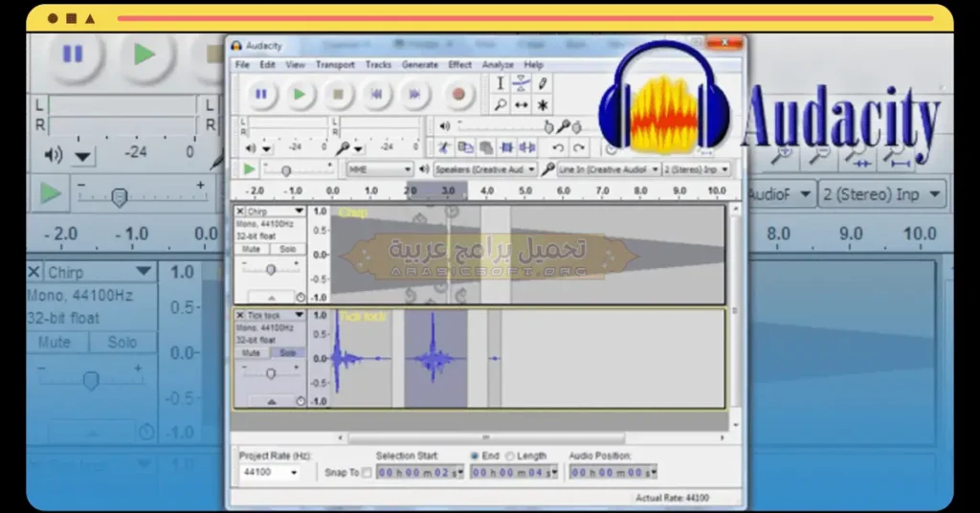Click the microphone icon beside the input meter

[x=342, y=148]
